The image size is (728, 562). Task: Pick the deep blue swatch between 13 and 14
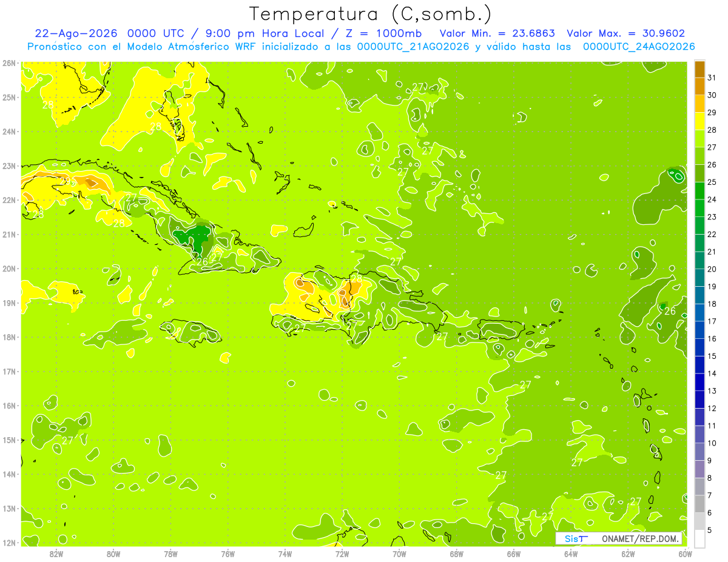(699, 383)
